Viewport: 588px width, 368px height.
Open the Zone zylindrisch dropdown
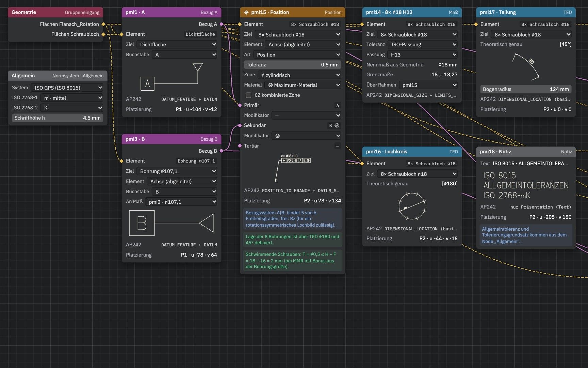point(299,75)
